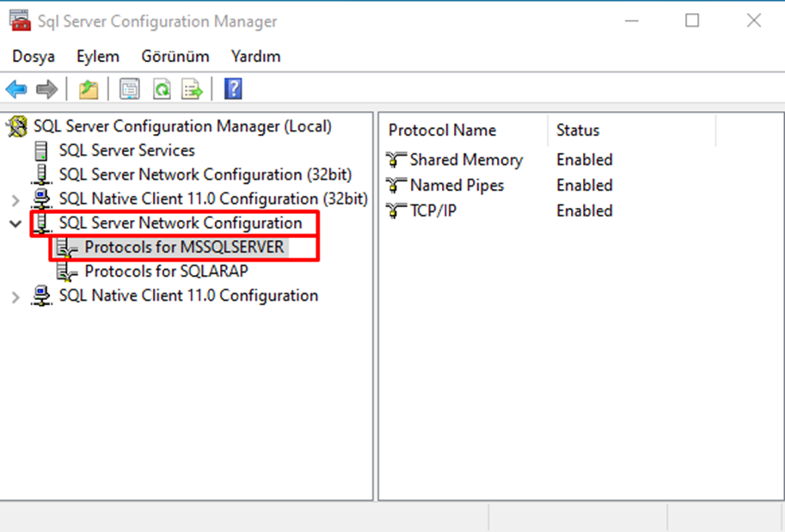Maximize the Configuration Manager window
This screenshot has height=532, width=785.
coord(692,21)
